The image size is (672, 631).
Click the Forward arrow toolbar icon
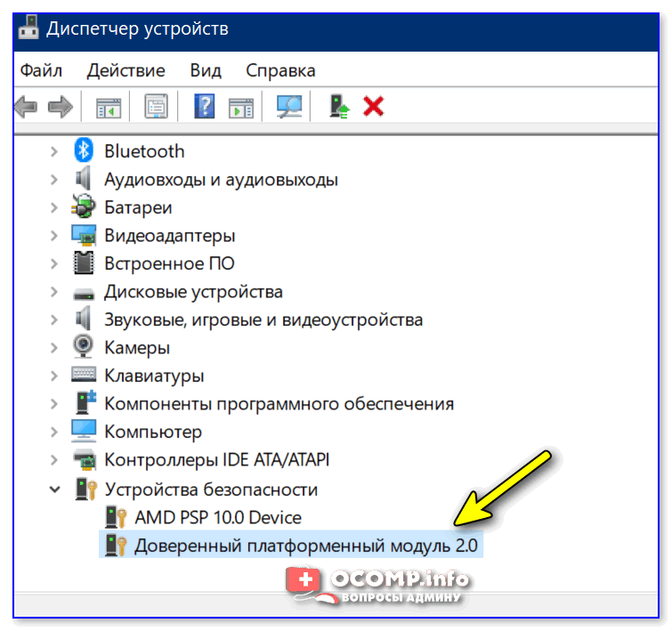61,106
